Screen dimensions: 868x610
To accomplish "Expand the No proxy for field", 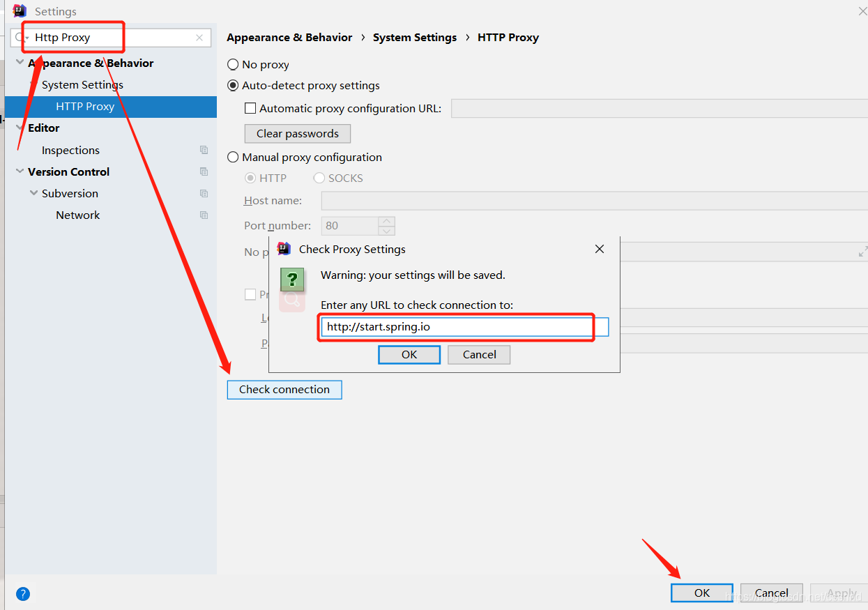I will coord(862,252).
